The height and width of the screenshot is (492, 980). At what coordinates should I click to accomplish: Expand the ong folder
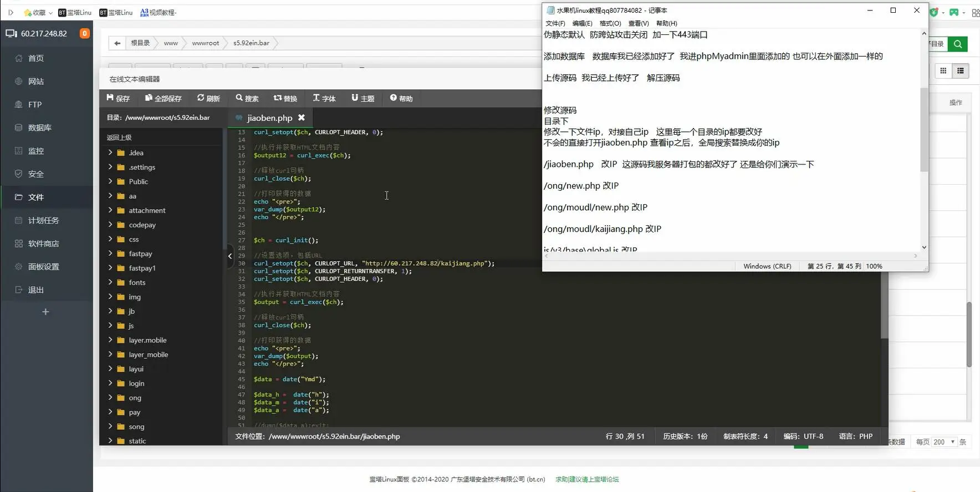point(110,398)
